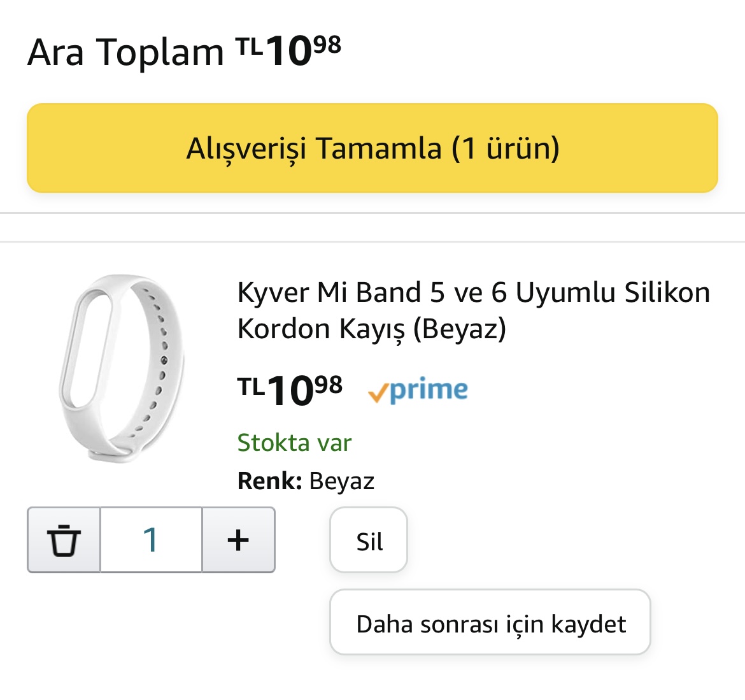745x700 pixels.
Task: Click the blue prime logo text
Action: pos(429,389)
